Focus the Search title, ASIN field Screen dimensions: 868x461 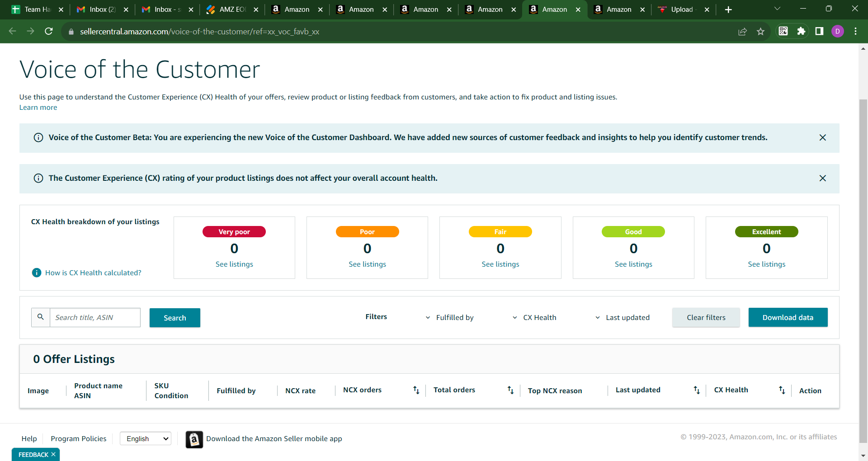95,317
